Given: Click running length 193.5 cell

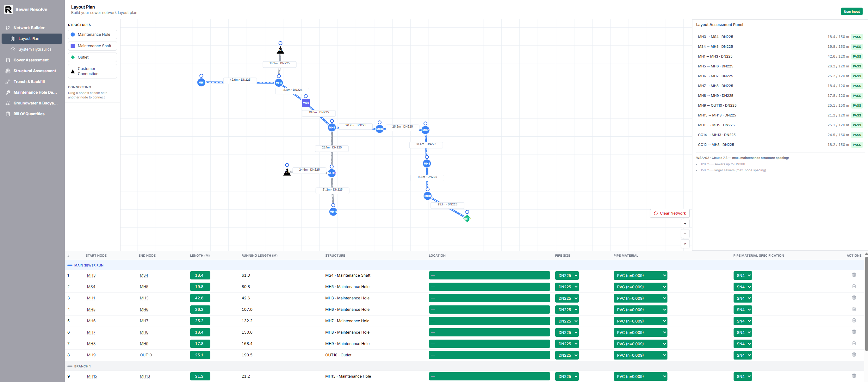Looking at the screenshot, I should pyautogui.click(x=247, y=355).
